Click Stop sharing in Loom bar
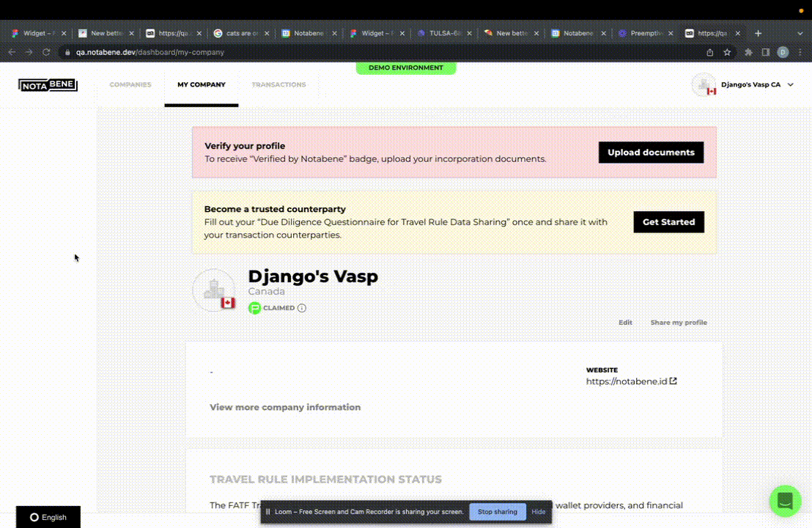 click(497, 511)
